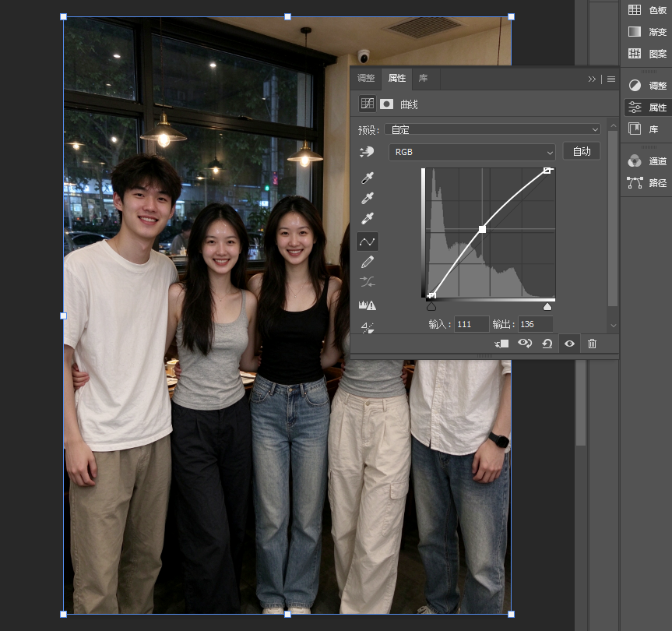The width and height of the screenshot is (672, 631).
Task: Open the 路径 paths panel
Action: 648,183
